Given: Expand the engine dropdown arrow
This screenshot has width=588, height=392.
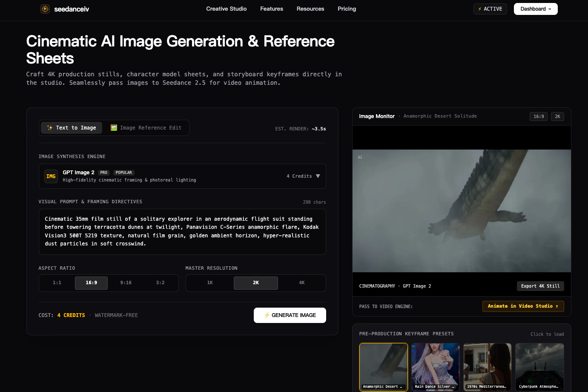Looking at the screenshot, I should tap(318, 176).
